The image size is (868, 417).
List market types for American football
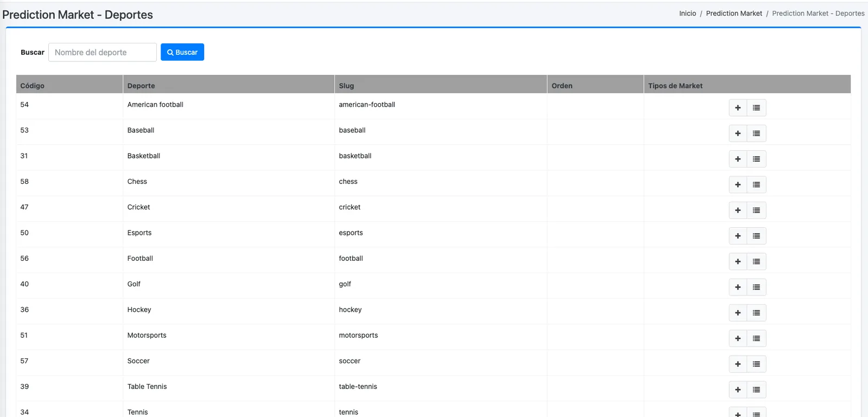(756, 108)
